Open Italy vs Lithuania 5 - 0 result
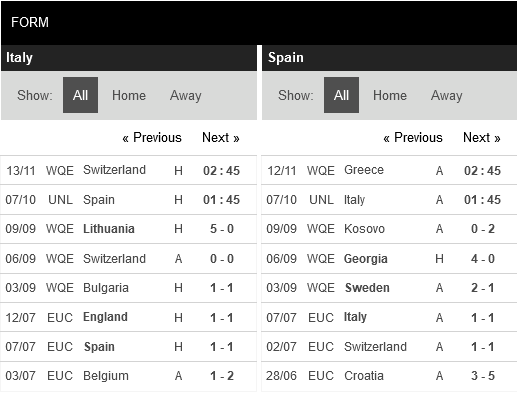The image size is (517, 401). pyautogui.click(x=128, y=229)
